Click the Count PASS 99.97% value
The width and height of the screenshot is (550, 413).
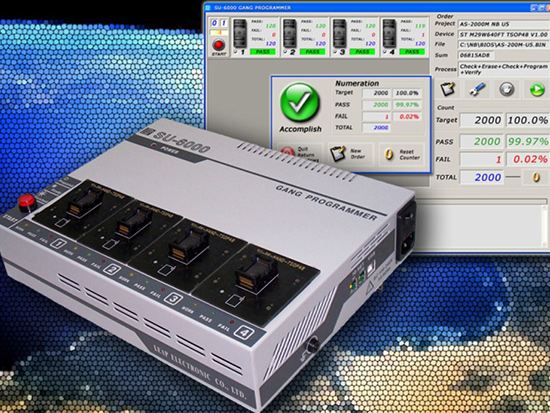click(528, 141)
